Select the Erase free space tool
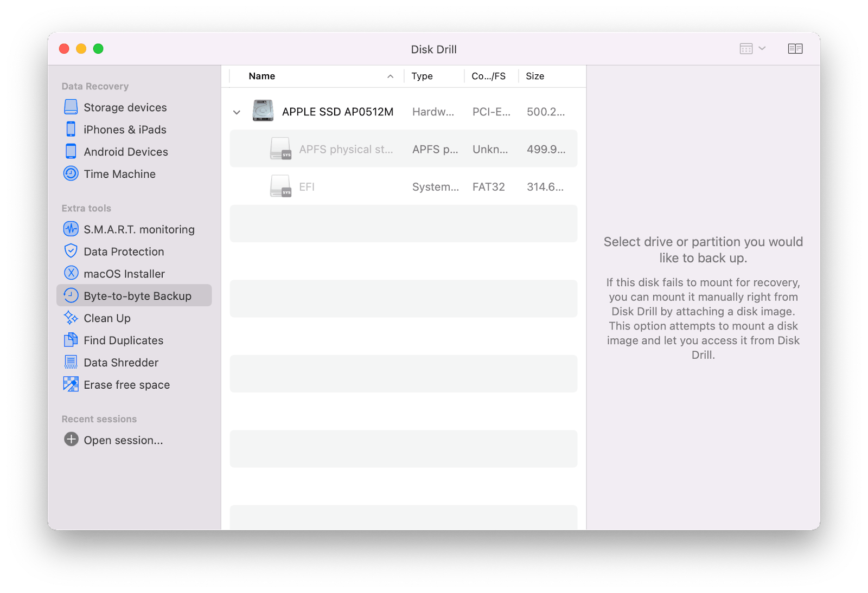This screenshot has height=593, width=868. point(126,384)
